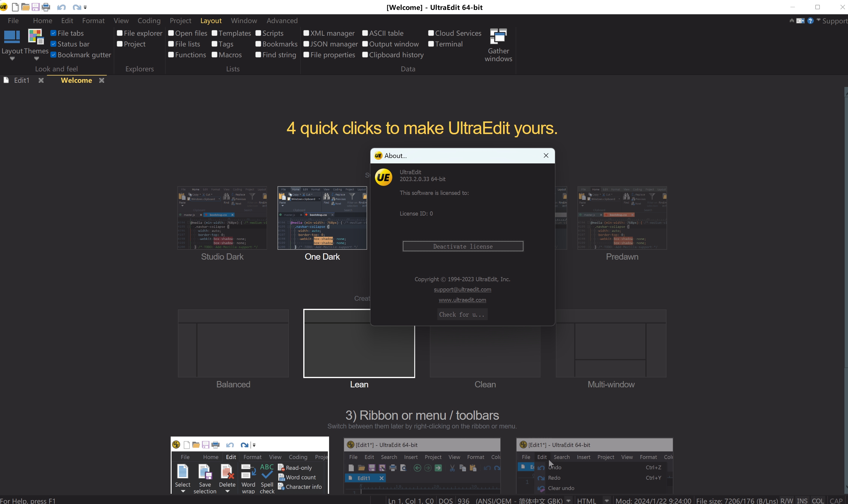
Task: Select the One Dark theme thumbnail
Action: pos(322,218)
